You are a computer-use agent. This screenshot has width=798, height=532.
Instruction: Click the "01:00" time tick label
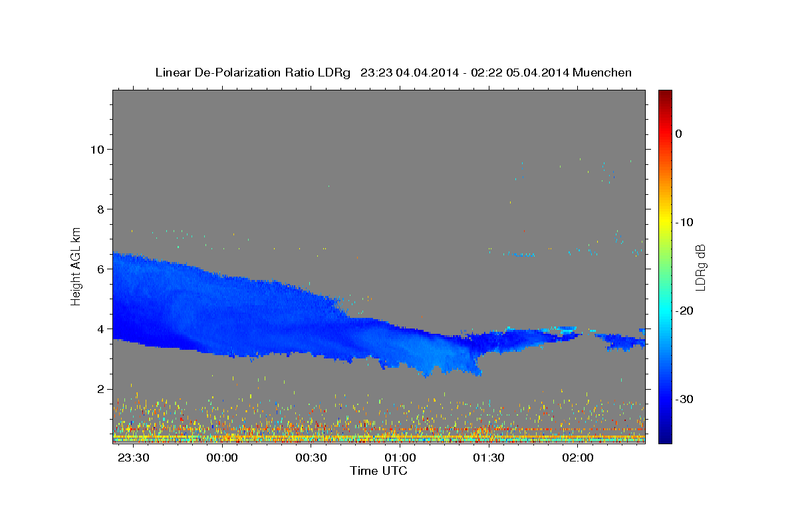click(400, 459)
